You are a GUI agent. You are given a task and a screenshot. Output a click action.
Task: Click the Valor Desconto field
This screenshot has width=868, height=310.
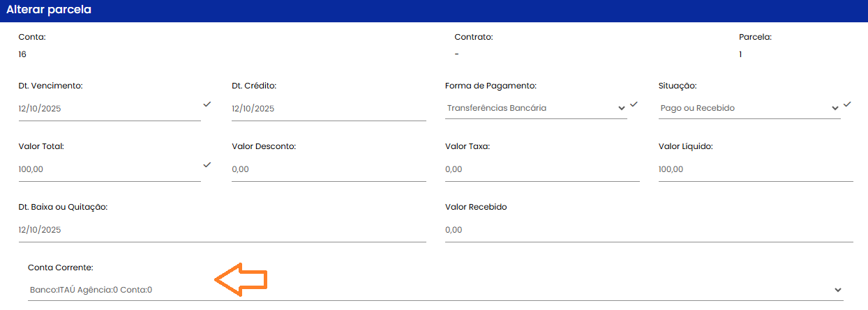coord(329,169)
